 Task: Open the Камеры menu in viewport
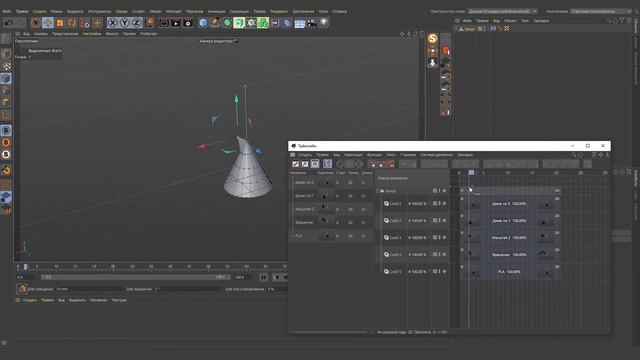click(41, 34)
